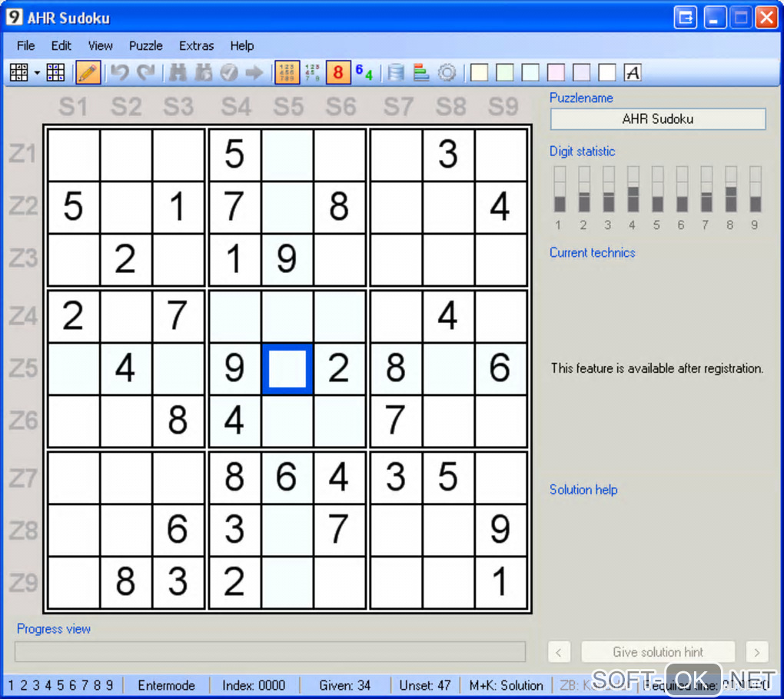Click the previous hint left arrow button

tap(559, 652)
